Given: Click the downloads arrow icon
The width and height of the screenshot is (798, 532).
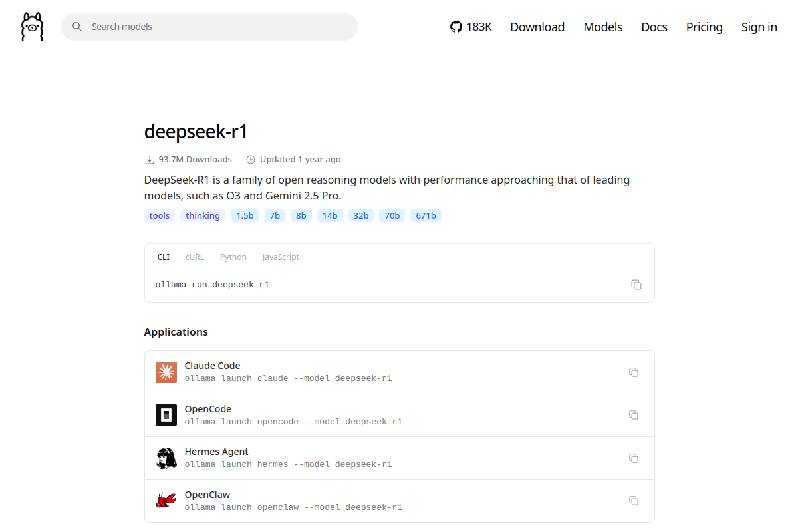Looking at the screenshot, I should click(150, 160).
